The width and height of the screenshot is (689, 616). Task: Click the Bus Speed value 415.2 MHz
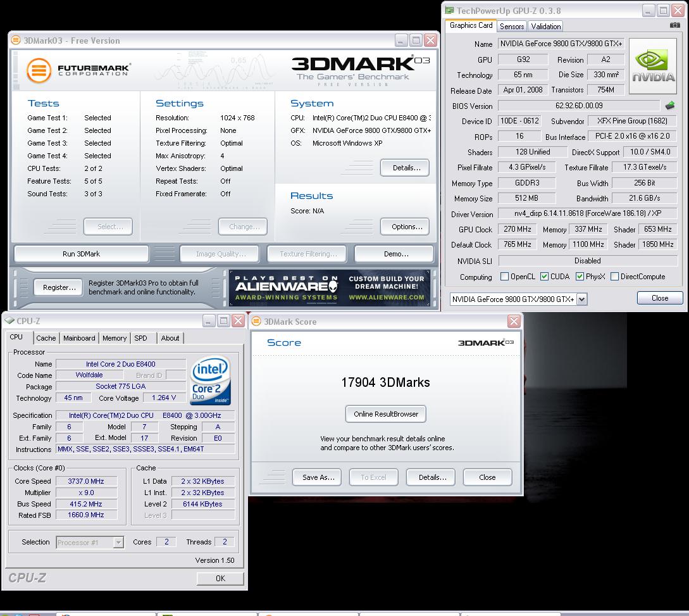click(x=86, y=504)
